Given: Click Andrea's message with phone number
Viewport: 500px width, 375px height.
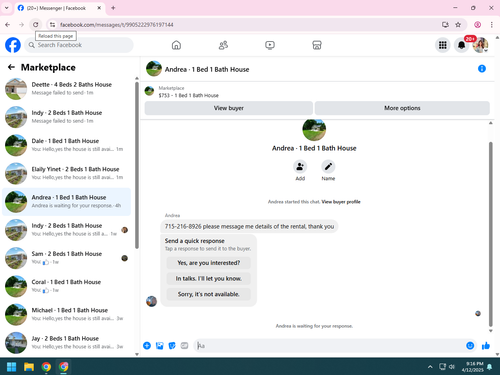Looking at the screenshot, I should pyautogui.click(x=249, y=226).
